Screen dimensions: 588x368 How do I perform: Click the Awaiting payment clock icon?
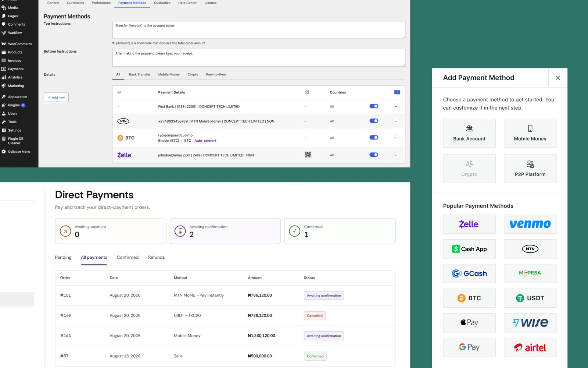(x=65, y=231)
